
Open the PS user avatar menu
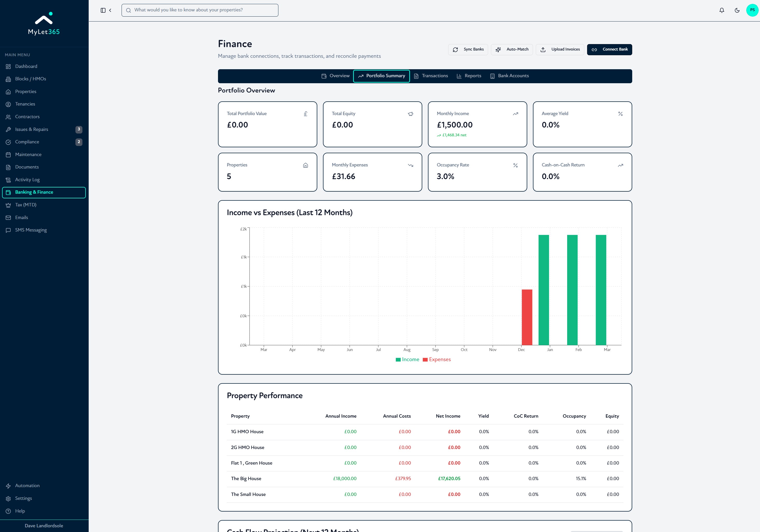pyautogui.click(x=752, y=10)
